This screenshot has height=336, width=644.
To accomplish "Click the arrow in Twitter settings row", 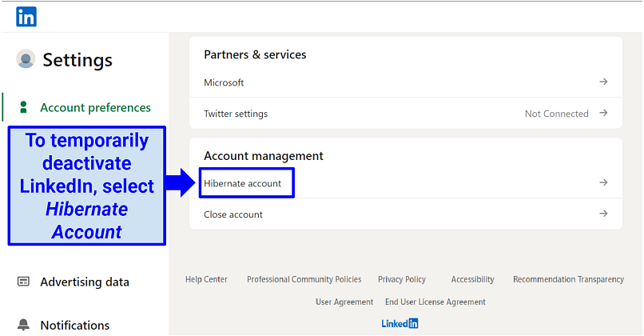I will click(x=603, y=114).
